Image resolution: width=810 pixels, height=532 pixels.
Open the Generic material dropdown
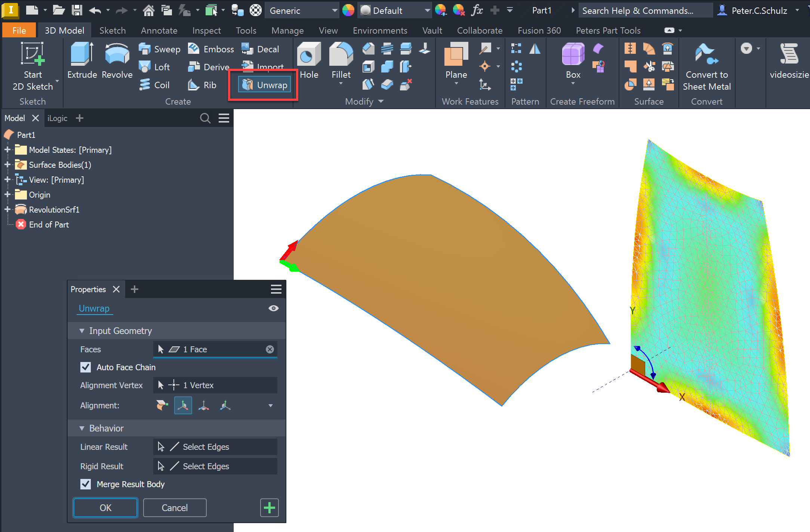point(334,11)
